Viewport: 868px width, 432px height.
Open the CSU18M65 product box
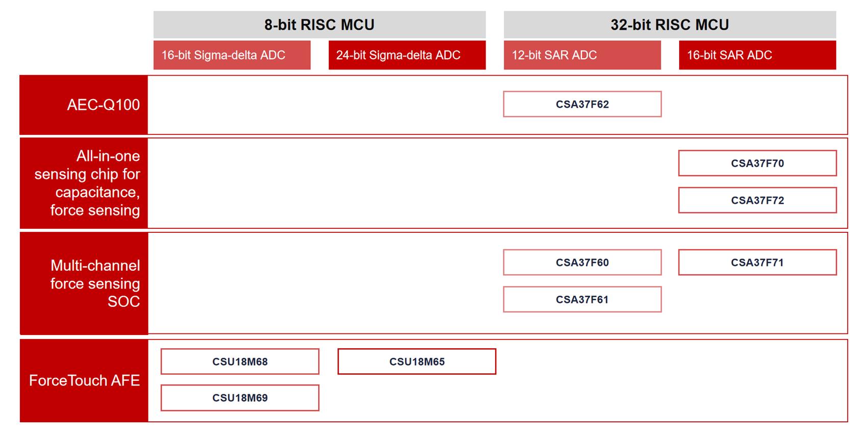tap(417, 362)
